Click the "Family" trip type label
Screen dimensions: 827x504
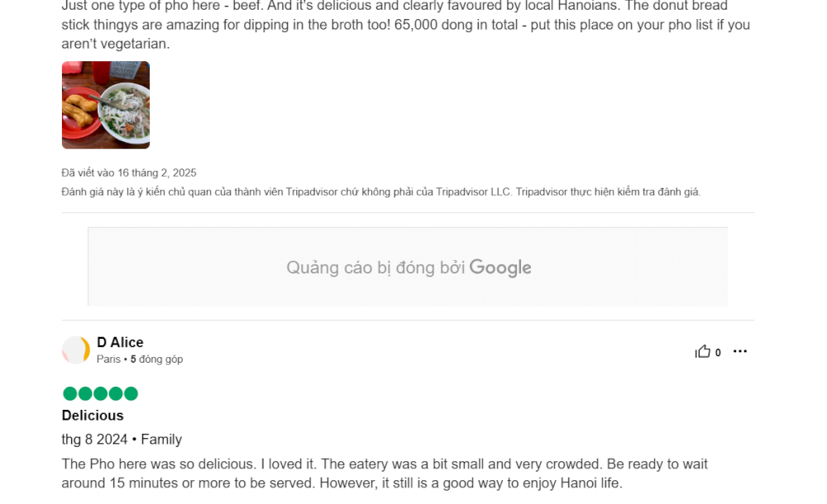point(160,440)
